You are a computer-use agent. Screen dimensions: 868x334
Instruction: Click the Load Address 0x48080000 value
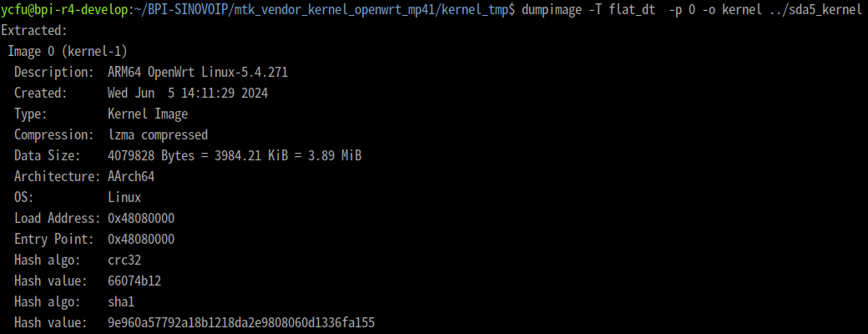tap(141, 218)
